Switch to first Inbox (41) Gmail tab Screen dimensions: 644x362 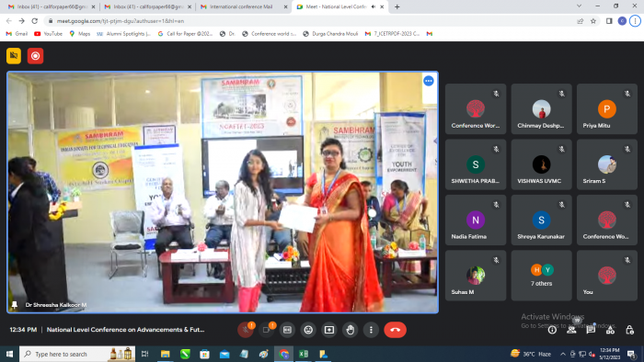pos(52,6)
